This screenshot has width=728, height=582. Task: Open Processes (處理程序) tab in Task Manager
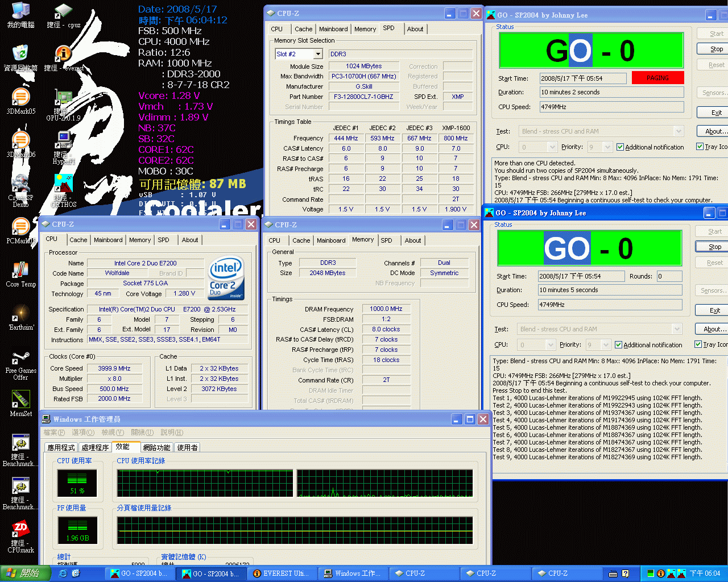tap(95, 448)
